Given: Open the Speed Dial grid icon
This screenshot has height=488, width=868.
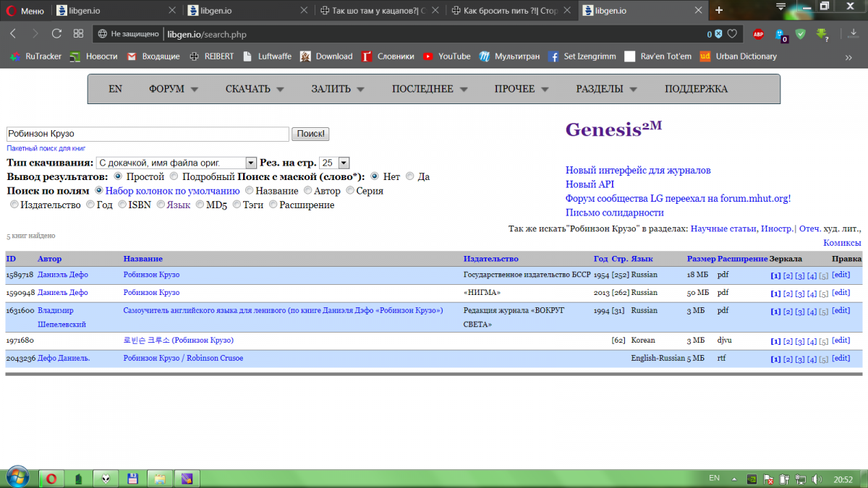Looking at the screenshot, I should pyautogui.click(x=78, y=34).
